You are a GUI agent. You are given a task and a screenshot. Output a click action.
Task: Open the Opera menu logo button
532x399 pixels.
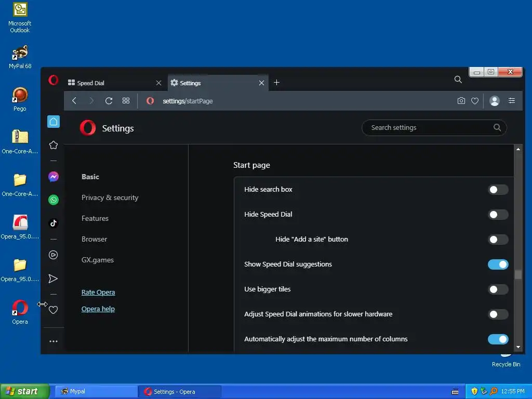[54, 80]
